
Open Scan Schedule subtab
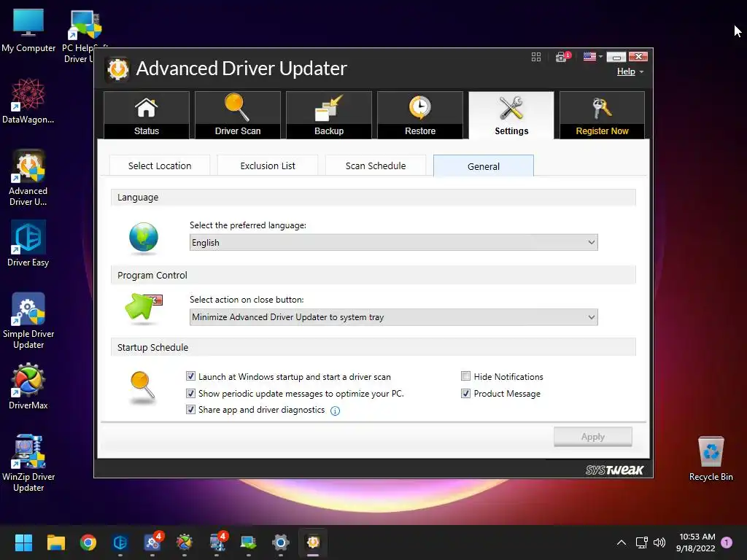click(376, 166)
